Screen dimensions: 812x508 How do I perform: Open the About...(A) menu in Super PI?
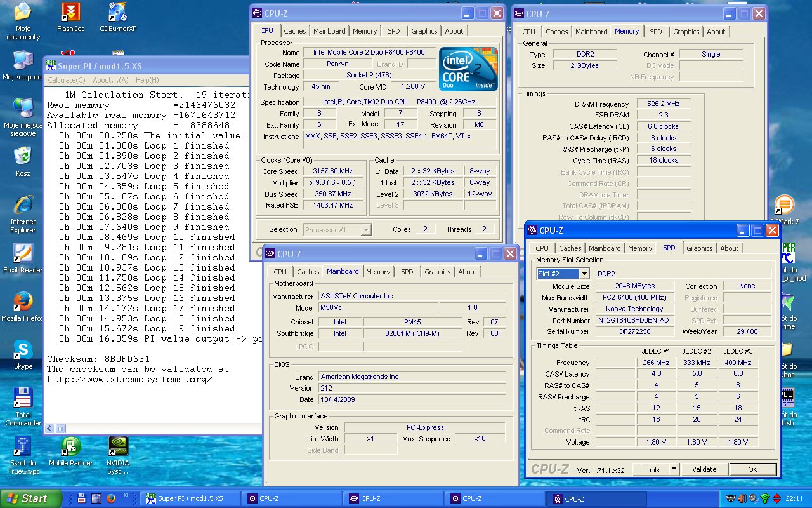[x=110, y=80]
